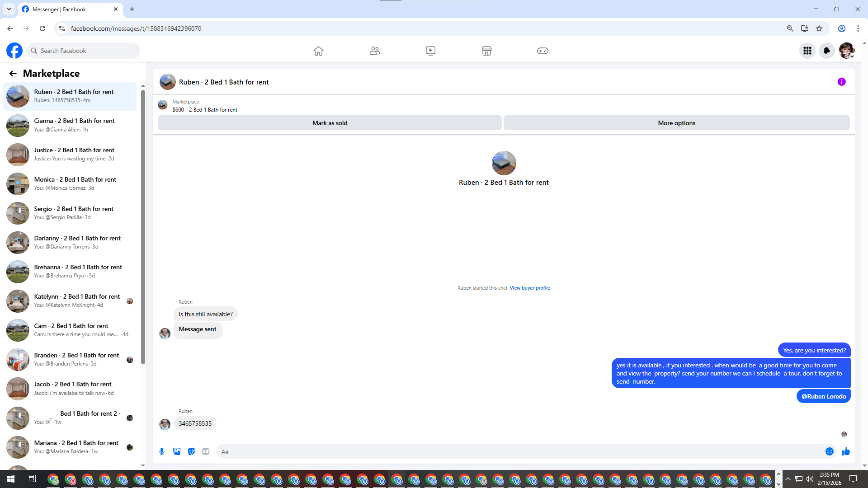Click More options button
The width and height of the screenshot is (868, 488).
point(676,123)
